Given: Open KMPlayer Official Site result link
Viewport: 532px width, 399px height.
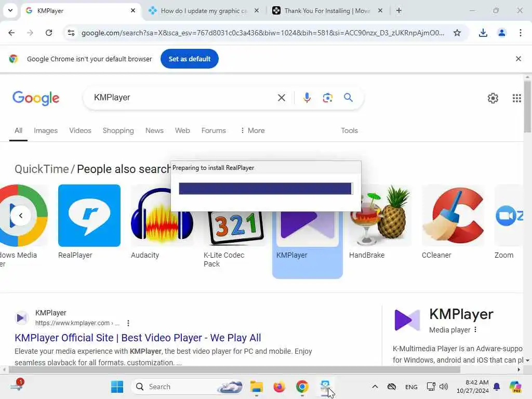Looking at the screenshot, I should [x=138, y=338].
